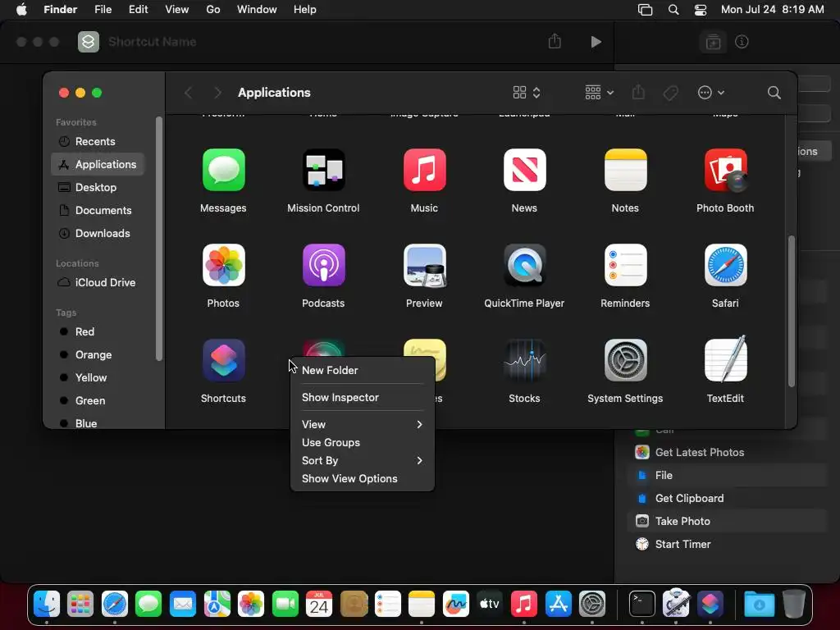Open the Go menu in menu bar
The height and width of the screenshot is (630, 840).
[x=213, y=10]
